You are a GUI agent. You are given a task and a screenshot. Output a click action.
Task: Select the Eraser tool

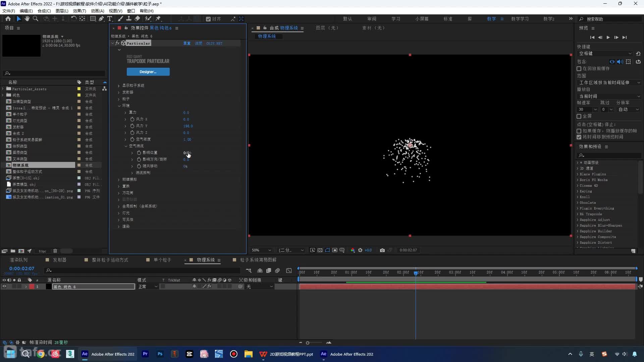[137, 19]
